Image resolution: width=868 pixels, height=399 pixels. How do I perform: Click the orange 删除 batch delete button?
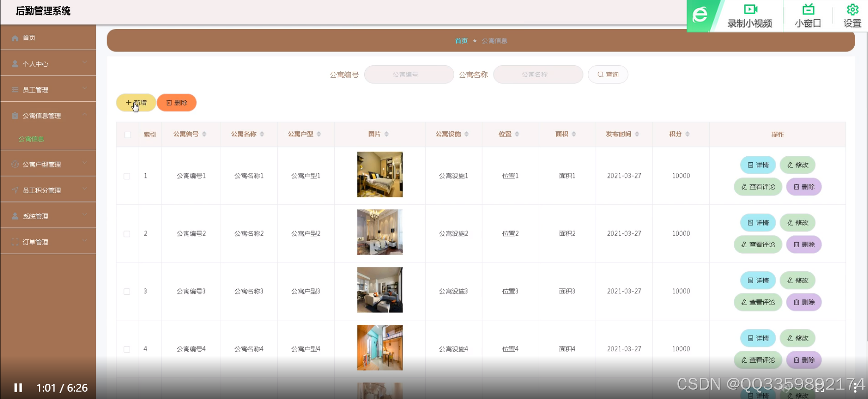177,103
